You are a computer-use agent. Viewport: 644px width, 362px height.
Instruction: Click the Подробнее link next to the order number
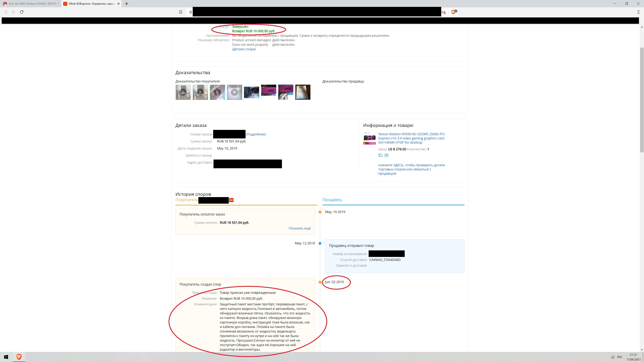point(256,134)
